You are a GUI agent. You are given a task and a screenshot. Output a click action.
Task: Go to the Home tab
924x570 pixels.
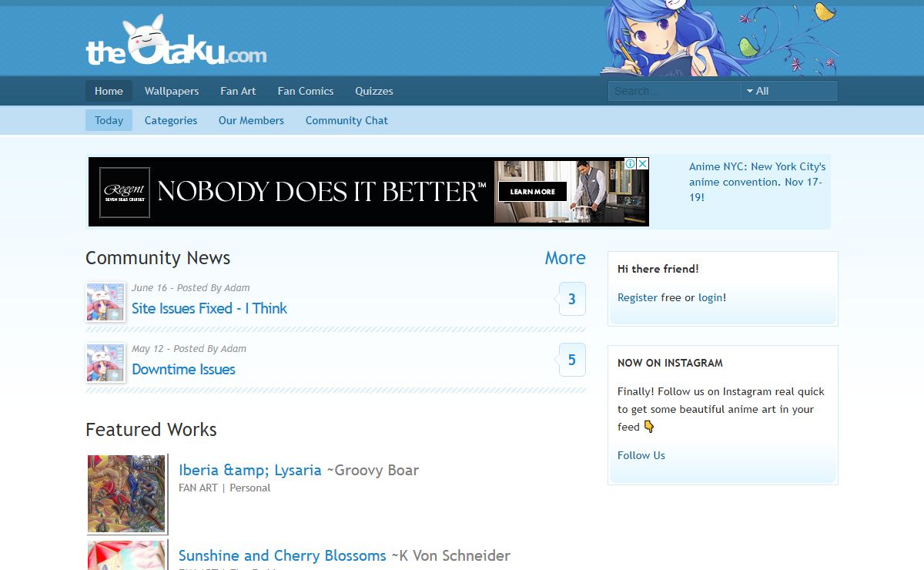click(x=109, y=91)
